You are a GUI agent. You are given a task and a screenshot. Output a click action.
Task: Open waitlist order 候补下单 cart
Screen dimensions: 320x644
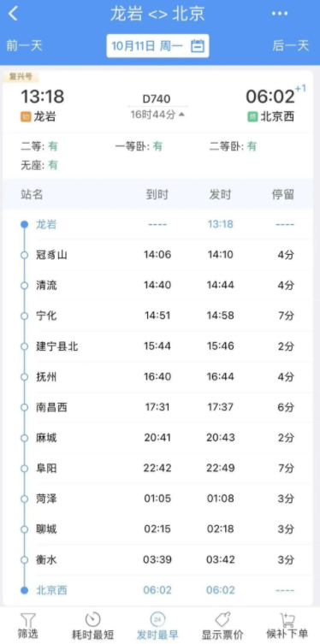[x=287, y=626]
